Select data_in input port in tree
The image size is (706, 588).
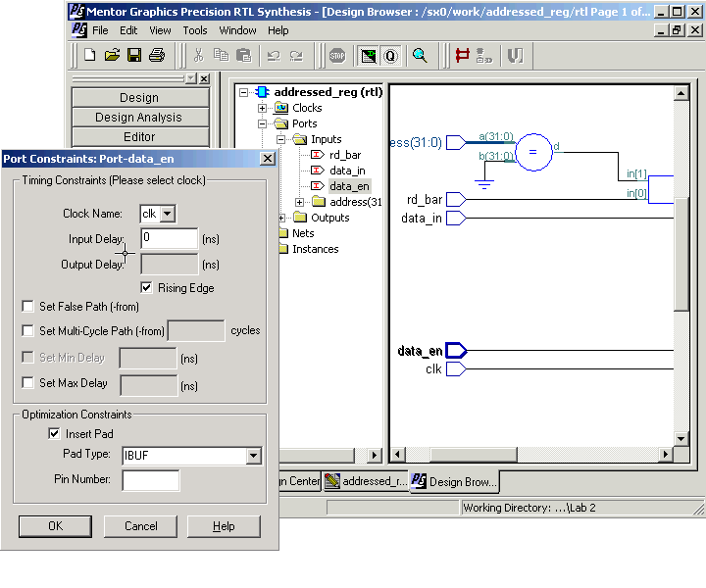(x=347, y=171)
